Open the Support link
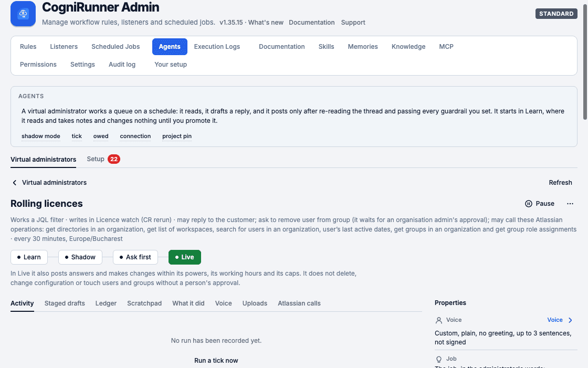588x368 pixels. click(x=353, y=23)
